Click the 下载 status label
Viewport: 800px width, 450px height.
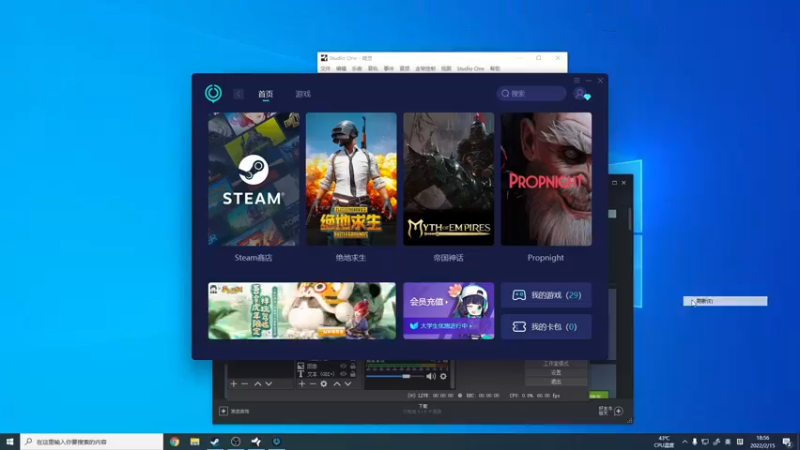pyautogui.click(x=423, y=406)
